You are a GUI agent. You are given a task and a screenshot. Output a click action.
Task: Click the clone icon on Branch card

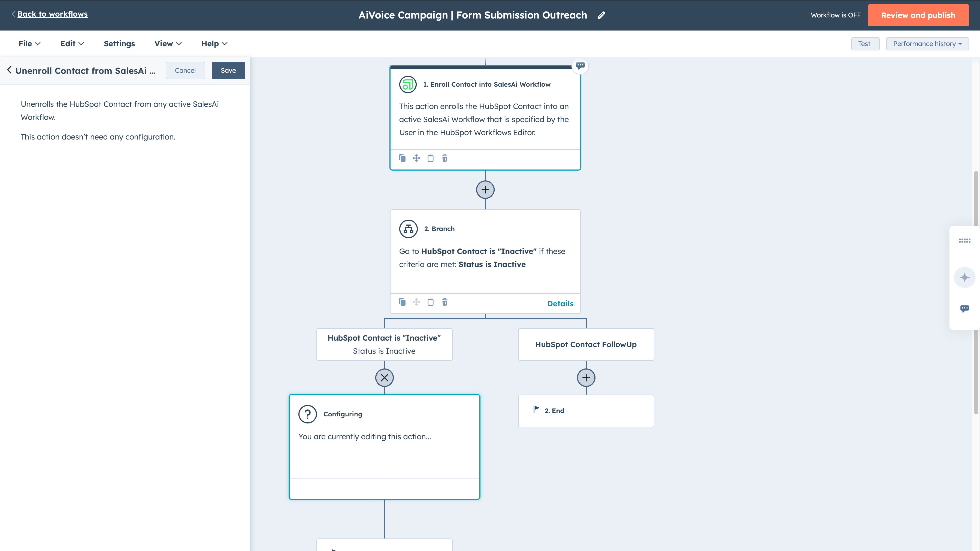402,302
